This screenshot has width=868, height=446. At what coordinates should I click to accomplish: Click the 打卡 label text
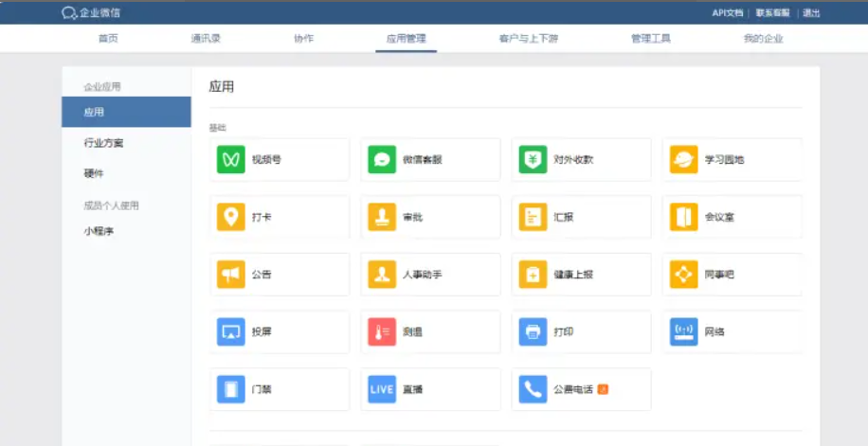(262, 217)
